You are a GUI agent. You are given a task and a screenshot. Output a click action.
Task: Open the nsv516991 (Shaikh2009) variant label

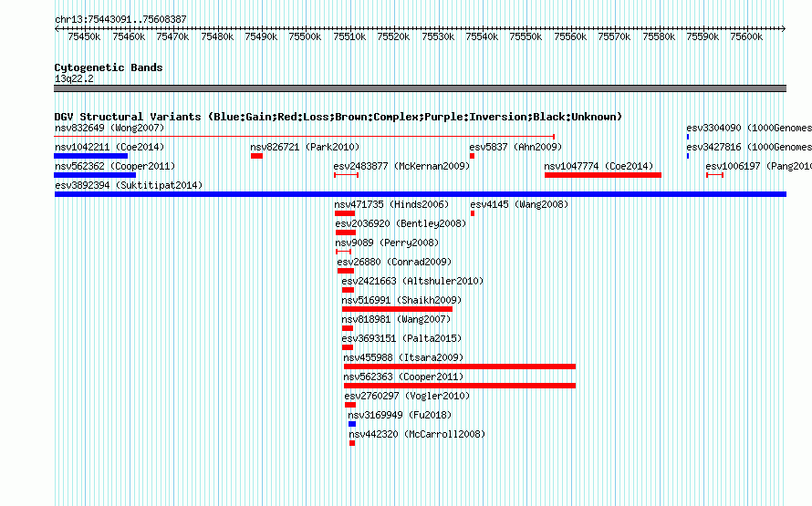[x=401, y=300]
